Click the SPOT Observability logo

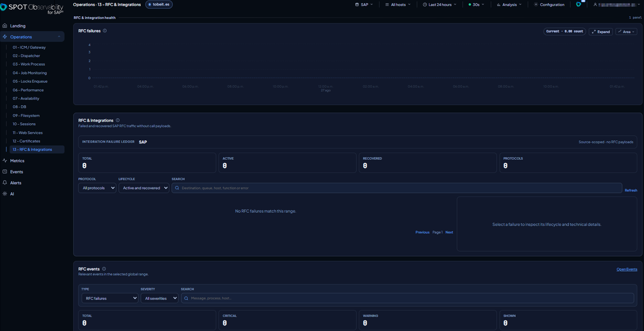coord(32,9)
